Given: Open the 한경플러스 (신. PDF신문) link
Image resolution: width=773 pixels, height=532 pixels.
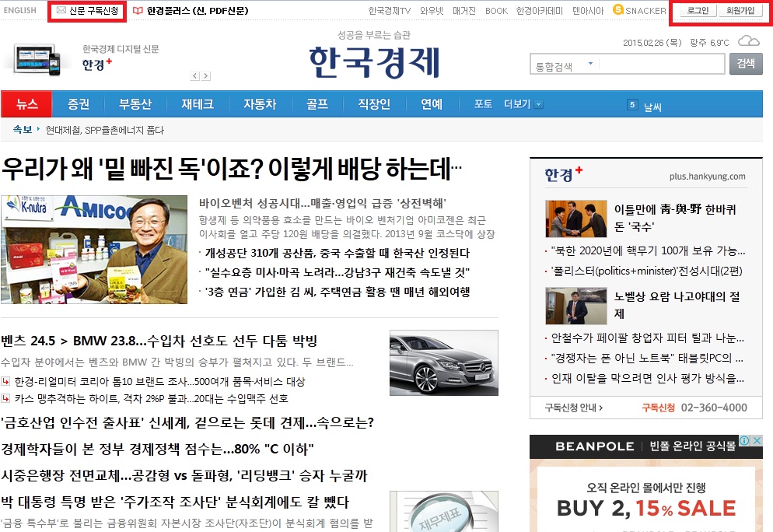Looking at the screenshot, I should [x=198, y=10].
